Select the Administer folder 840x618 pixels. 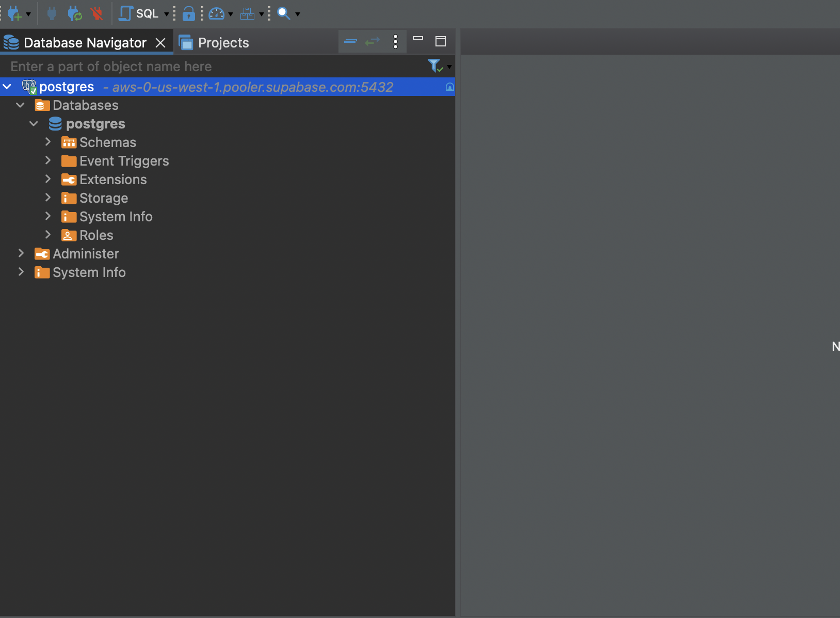coord(86,254)
